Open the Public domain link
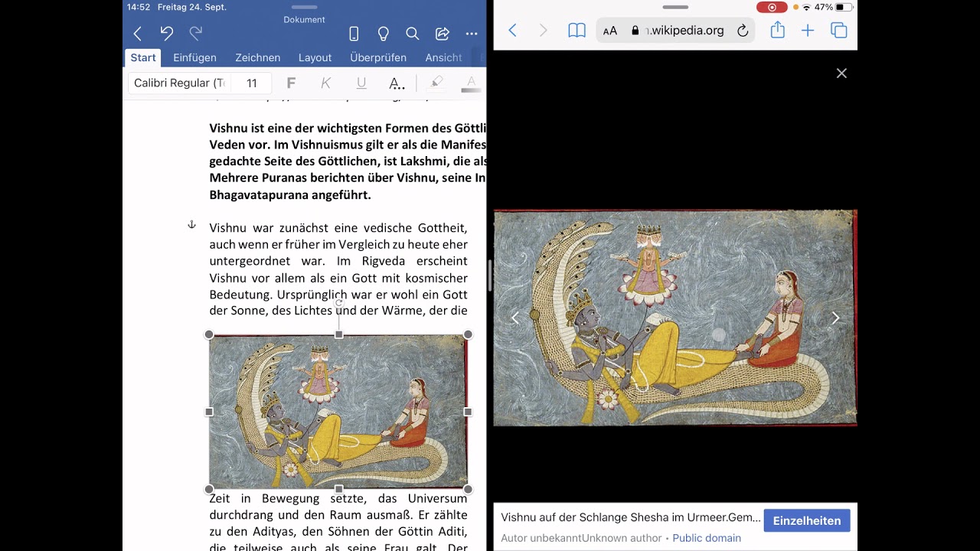The height and width of the screenshot is (551, 980). [x=707, y=538]
